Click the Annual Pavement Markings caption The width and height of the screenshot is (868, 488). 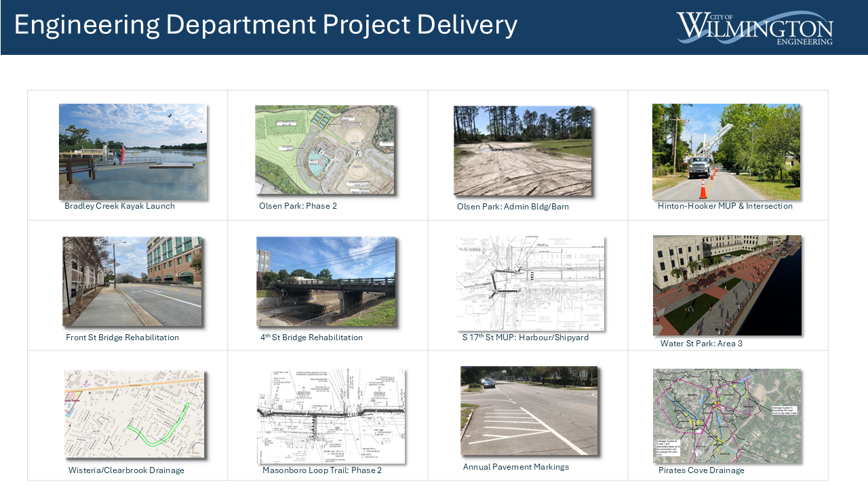(x=516, y=466)
